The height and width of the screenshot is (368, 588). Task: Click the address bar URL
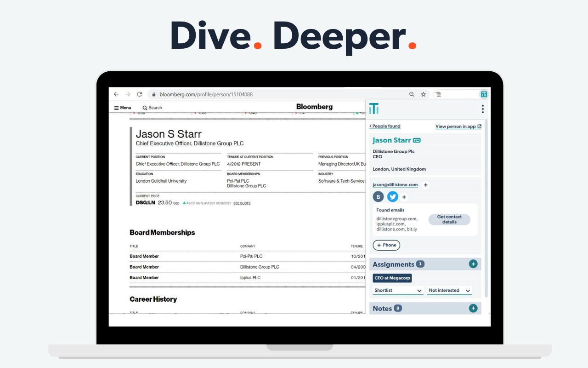coord(206,94)
